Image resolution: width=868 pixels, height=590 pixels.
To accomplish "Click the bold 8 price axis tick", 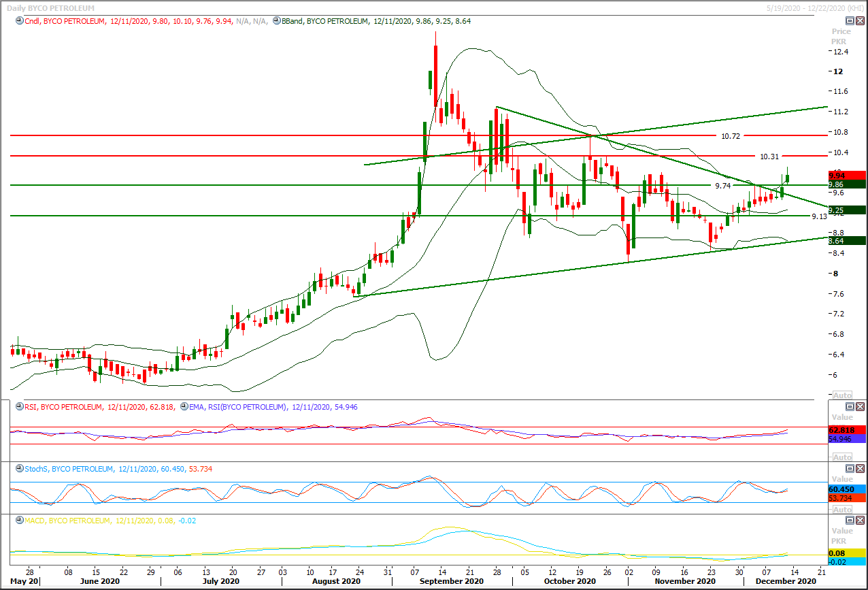I will [836, 274].
